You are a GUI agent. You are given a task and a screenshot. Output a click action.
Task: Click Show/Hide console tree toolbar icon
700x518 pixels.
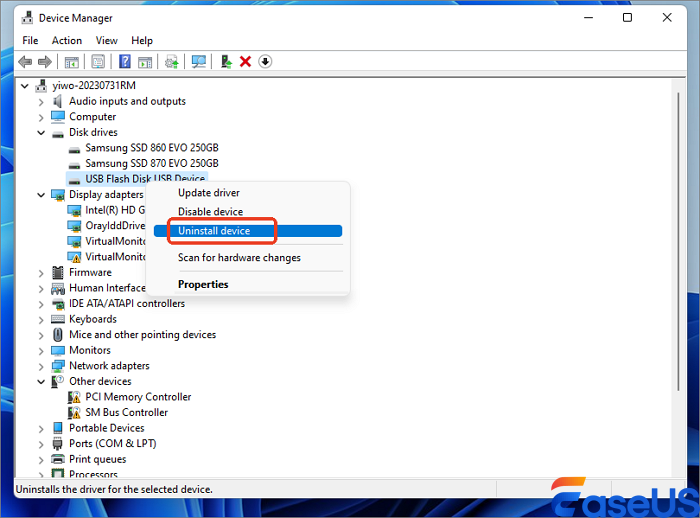[71, 62]
